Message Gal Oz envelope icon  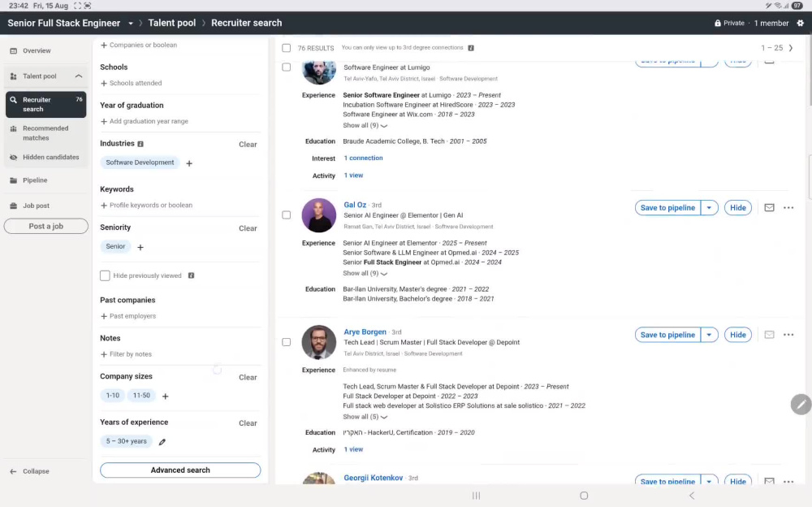(x=769, y=208)
